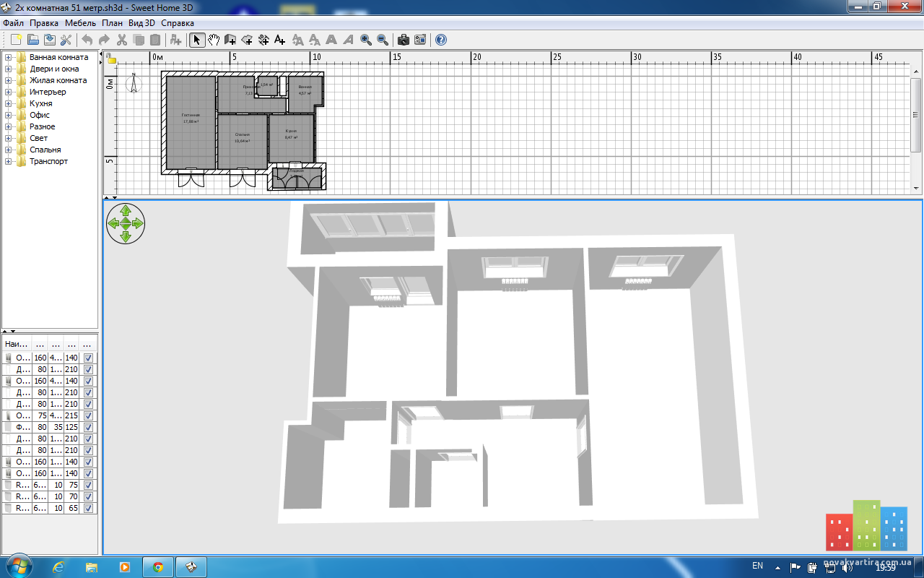Switch to the Pan hand tool
The height and width of the screenshot is (578, 924).
click(x=214, y=40)
